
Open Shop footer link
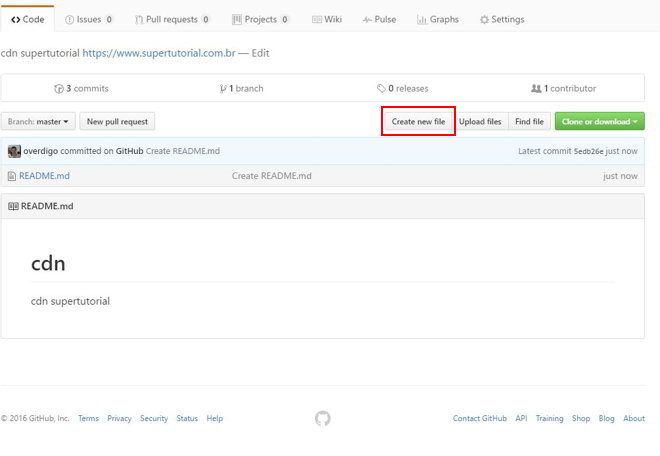click(x=581, y=418)
